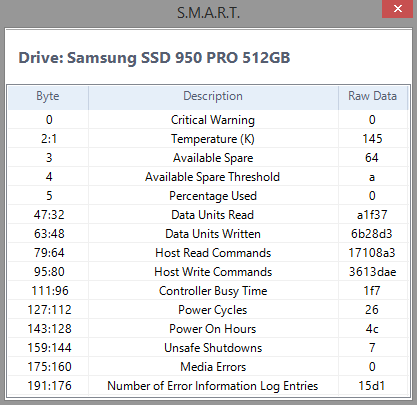
Task: Select the Data Units Written cell
Action: point(213,234)
